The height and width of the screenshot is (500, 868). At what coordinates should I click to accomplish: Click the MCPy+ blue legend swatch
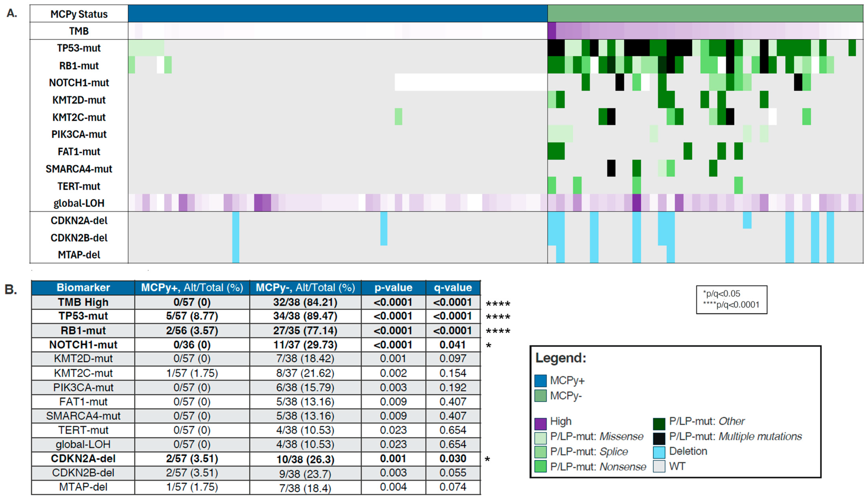click(x=540, y=381)
